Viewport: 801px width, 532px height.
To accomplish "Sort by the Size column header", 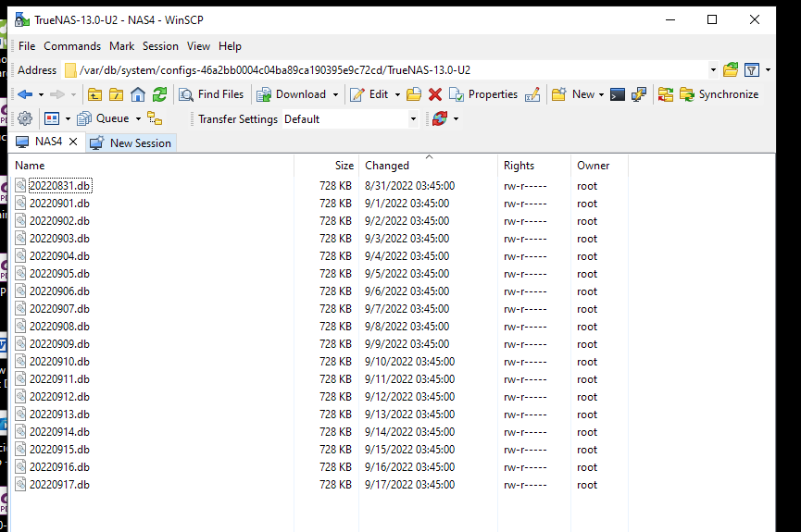I will (327, 166).
